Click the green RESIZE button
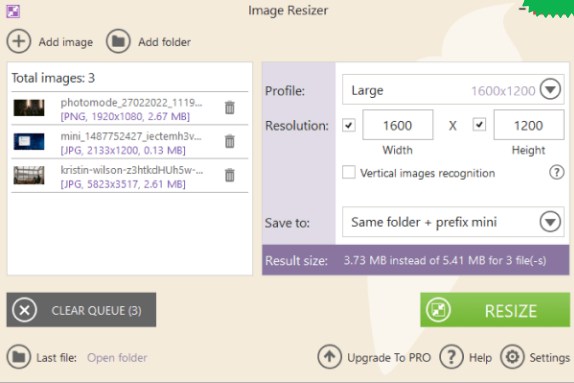The width and height of the screenshot is (574, 383). coord(495,310)
